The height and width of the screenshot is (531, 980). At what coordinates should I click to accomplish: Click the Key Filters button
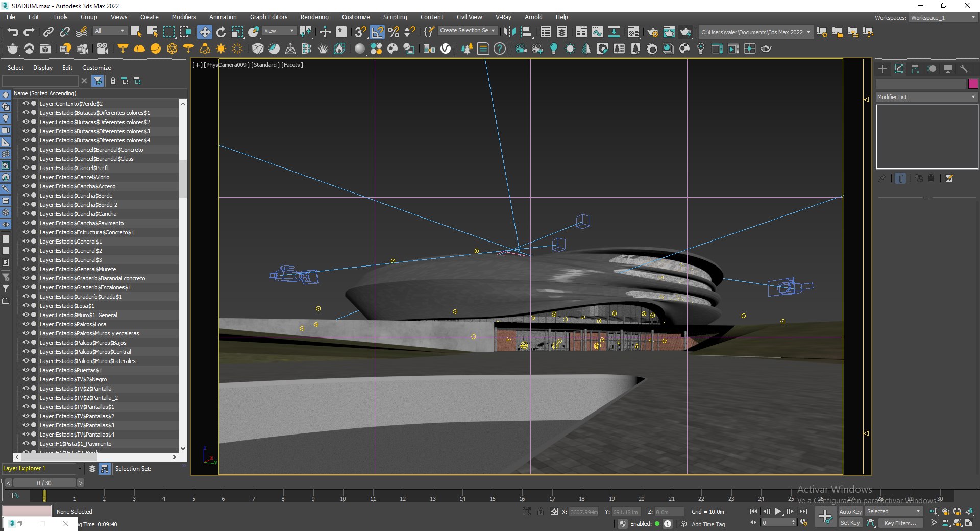coord(900,523)
